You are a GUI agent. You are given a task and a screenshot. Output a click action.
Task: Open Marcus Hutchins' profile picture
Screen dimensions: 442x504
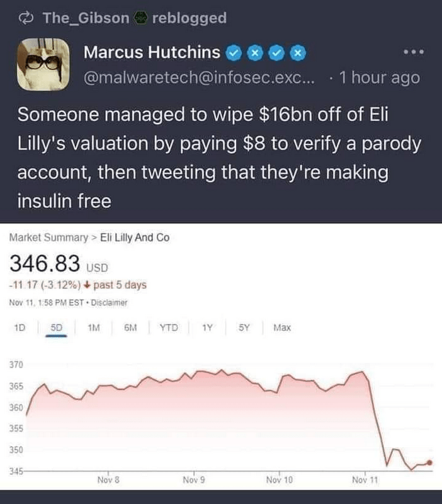pyautogui.click(x=43, y=64)
